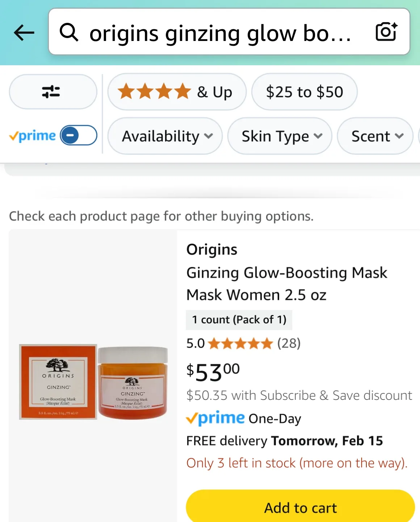This screenshot has width=420, height=522.
Task: Tap the Prime logo next to the toggle
Action: [32, 136]
